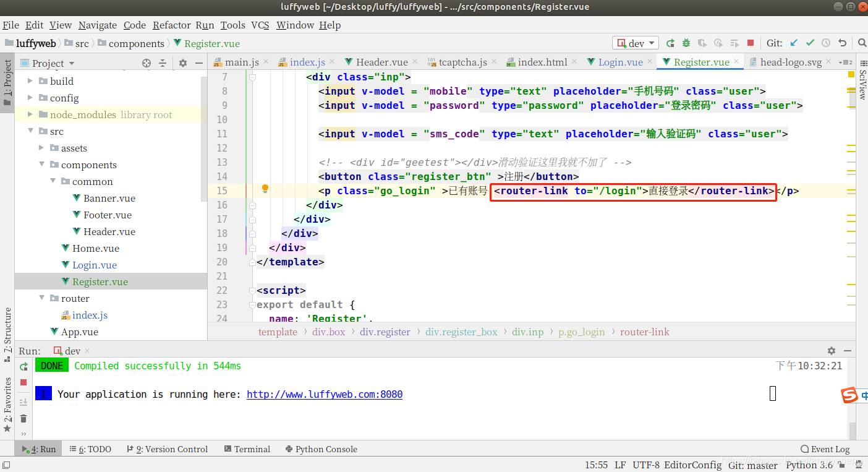Click LF line separator in status bar
This screenshot has width=868, height=472.
pyautogui.click(x=620, y=465)
